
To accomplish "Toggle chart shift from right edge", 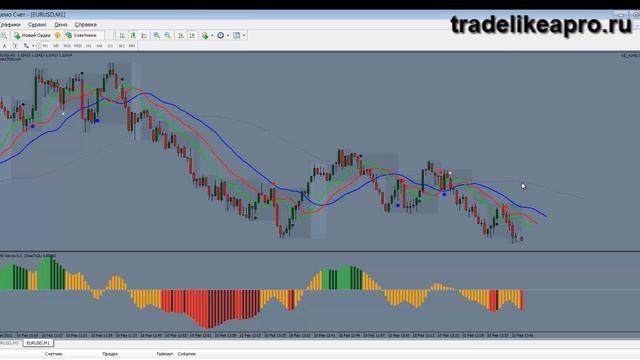I will tap(192, 36).
